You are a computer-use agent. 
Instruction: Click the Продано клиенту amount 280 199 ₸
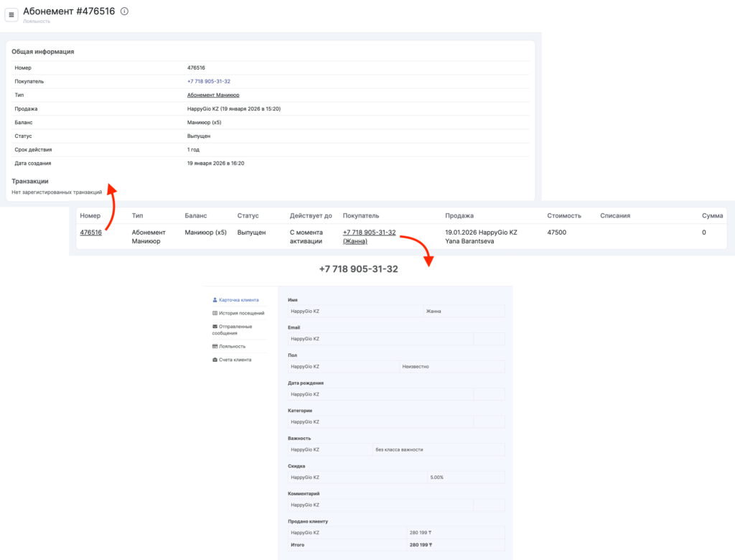pos(420,533)
